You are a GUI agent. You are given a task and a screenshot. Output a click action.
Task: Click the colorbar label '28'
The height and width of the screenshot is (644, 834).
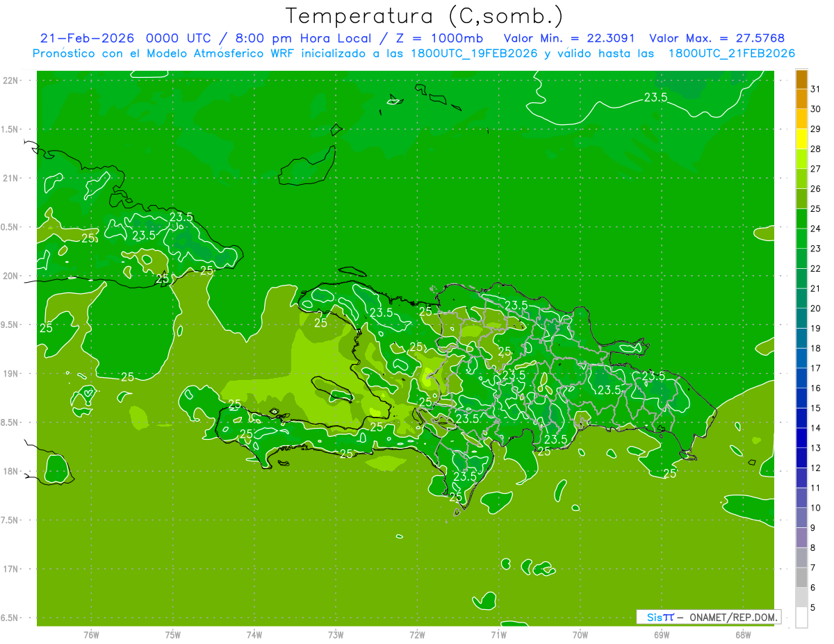[816, 149]
